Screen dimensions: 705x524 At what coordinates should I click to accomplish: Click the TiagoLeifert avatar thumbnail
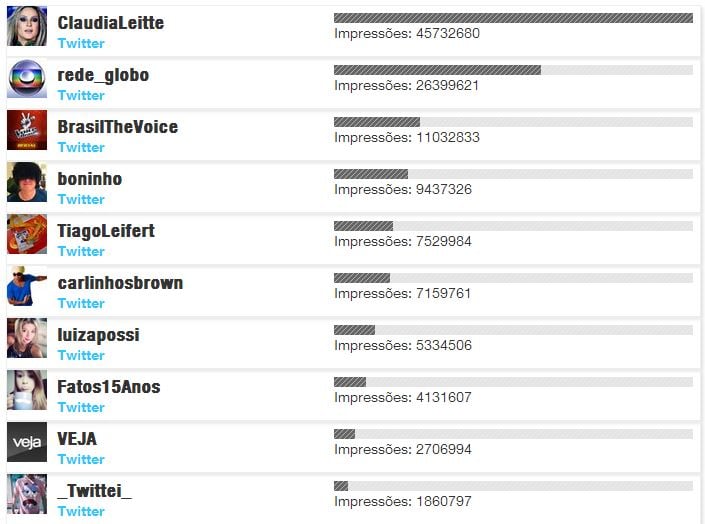point(27,234)
